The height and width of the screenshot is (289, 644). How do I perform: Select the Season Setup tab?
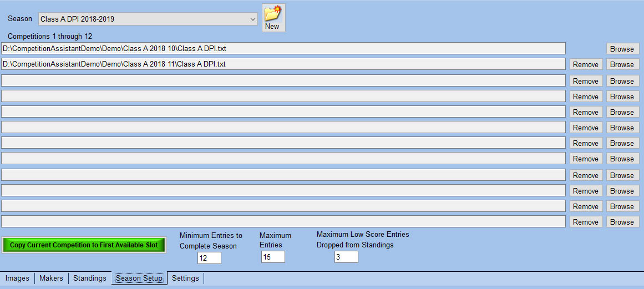click(140, 278)
